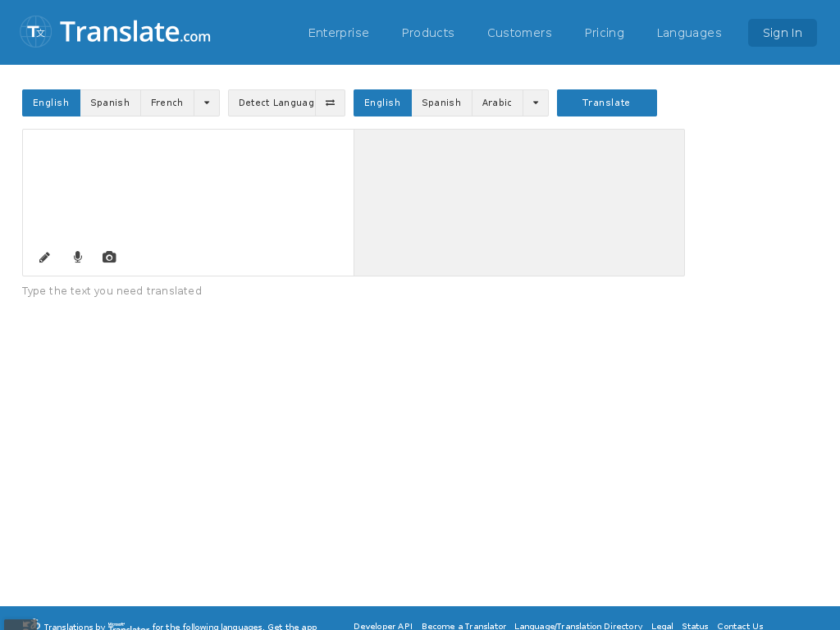
Task: Open the Languages navigation item
Action: [x=689, y=33]
